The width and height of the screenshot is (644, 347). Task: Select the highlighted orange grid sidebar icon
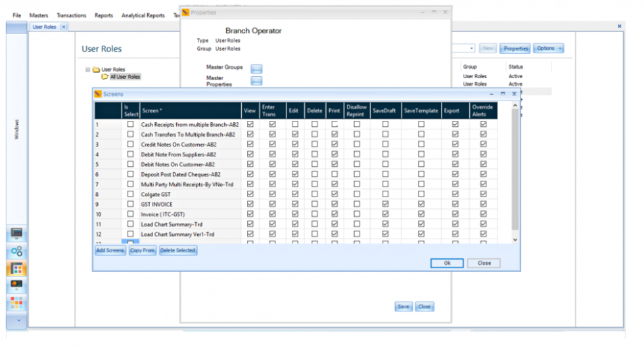click(17, 268)
